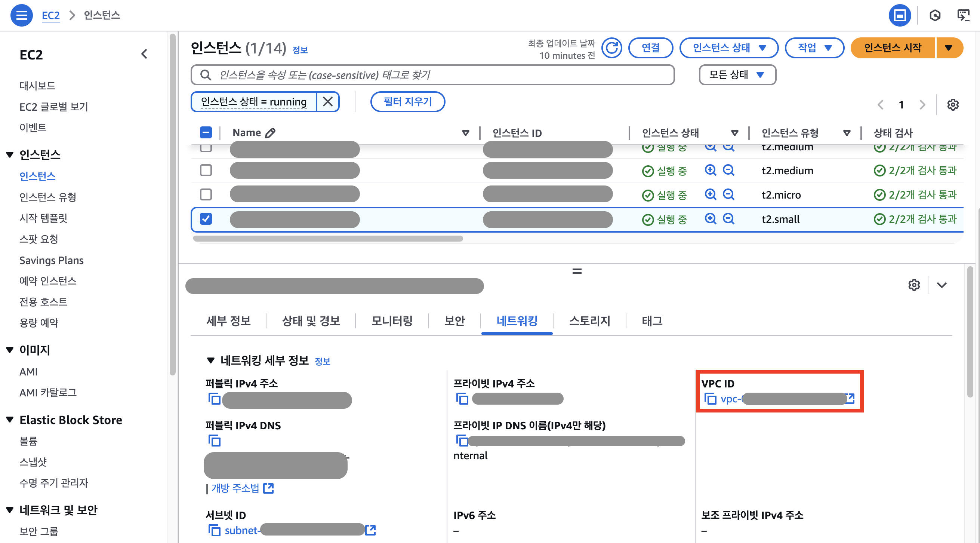Image resolution: width=980 pixels, height=543 pixels.
Task: Open AMI 카탈로그 in the sidebar
Action: point(48,393)
